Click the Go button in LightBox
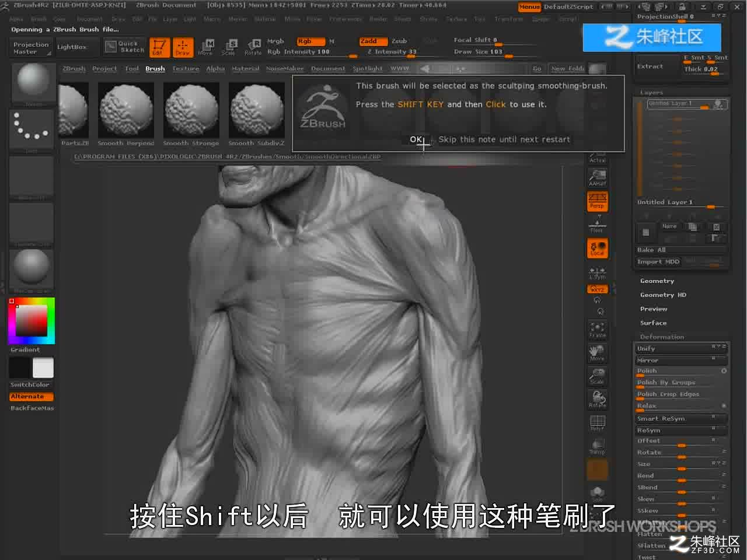The width and height of the screenshot is (747, 560). pyautogui.click(x=537, y=68)
